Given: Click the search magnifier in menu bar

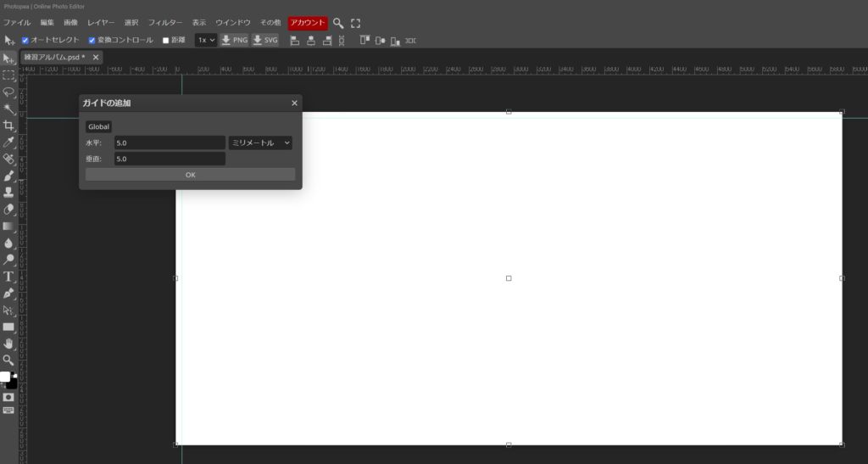Looking at the screenshot, I should click(x=338, y=23).
